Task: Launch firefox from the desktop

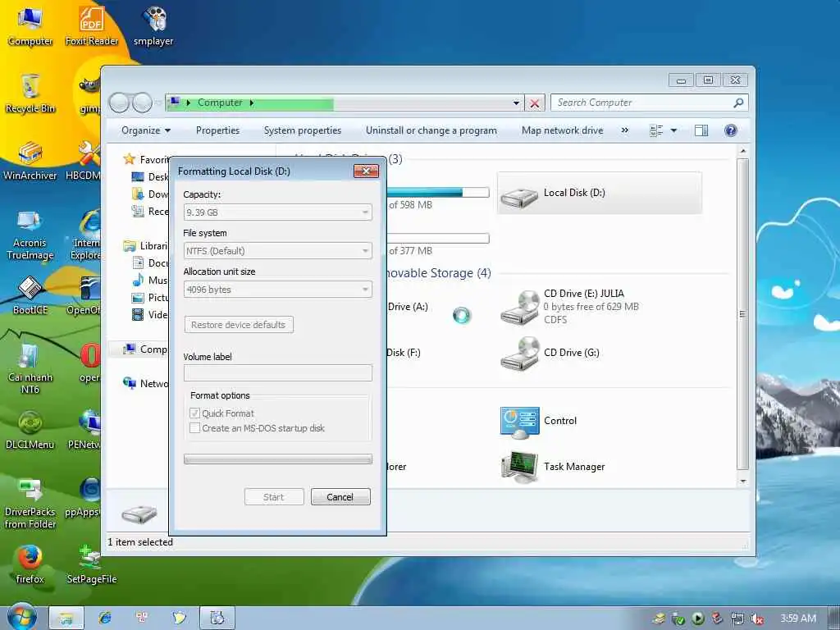Action: click(30, 564)
